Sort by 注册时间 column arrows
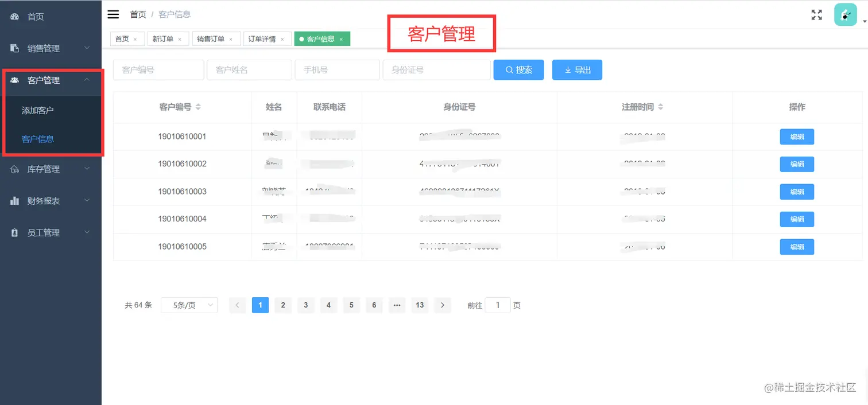868x405 pixels. tap(661, 107)
